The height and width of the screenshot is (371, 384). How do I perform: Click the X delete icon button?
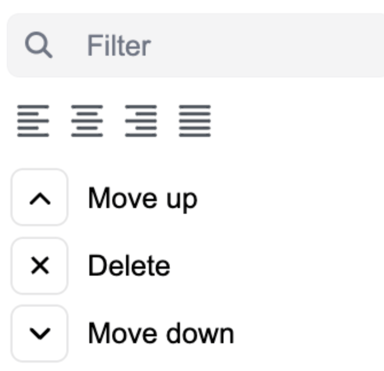[40, 266]
